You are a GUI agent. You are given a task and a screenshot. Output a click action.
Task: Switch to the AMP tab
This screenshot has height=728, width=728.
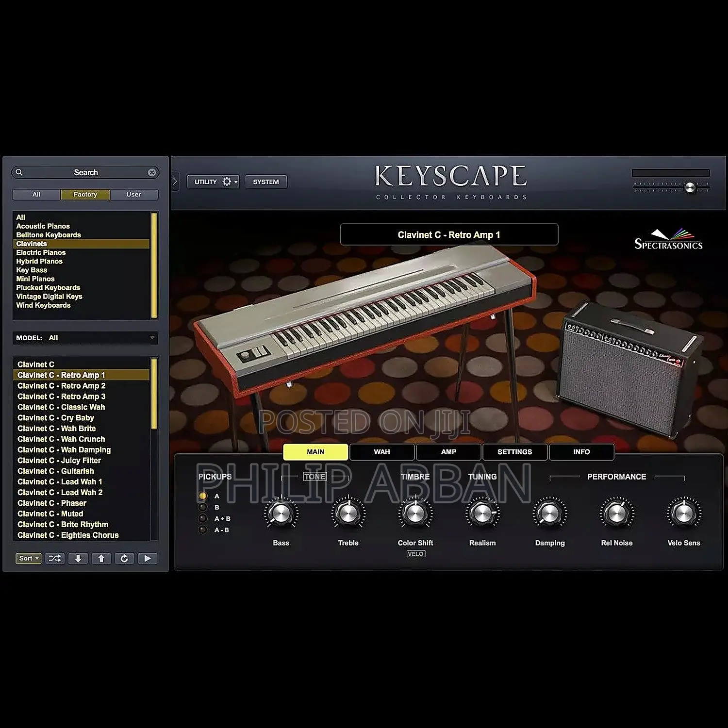click(x=448, y=452)
